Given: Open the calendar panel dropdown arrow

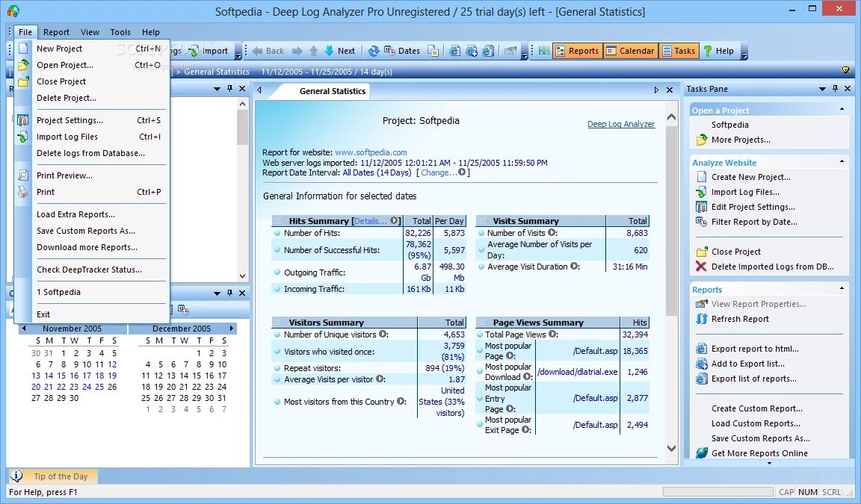Looking at the screenshot, I should 217,293.
